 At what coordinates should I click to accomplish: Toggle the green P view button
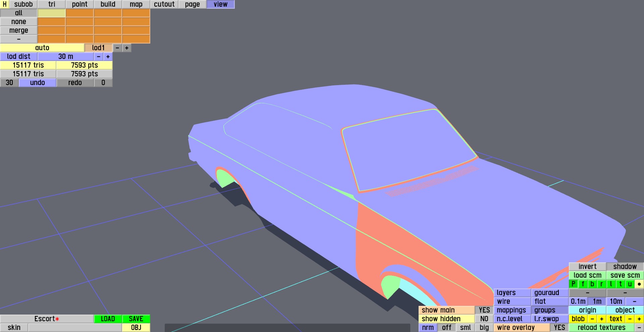[x=574, y=284]
